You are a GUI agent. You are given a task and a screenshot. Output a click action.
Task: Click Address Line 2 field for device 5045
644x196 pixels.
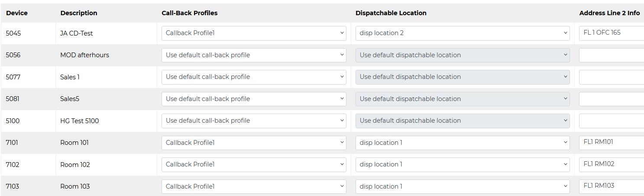pos(611,33)
